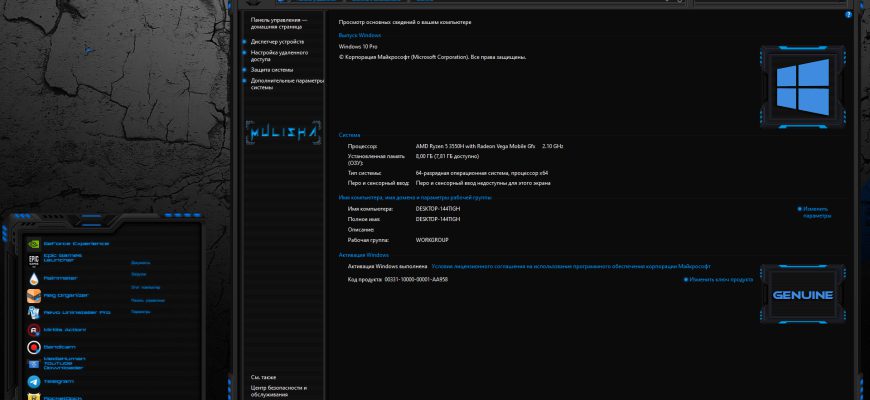The height and width of the screenshot is (400, 870).
Task: Click Изменить параметры next to computer name
Action: coord(817,212)
